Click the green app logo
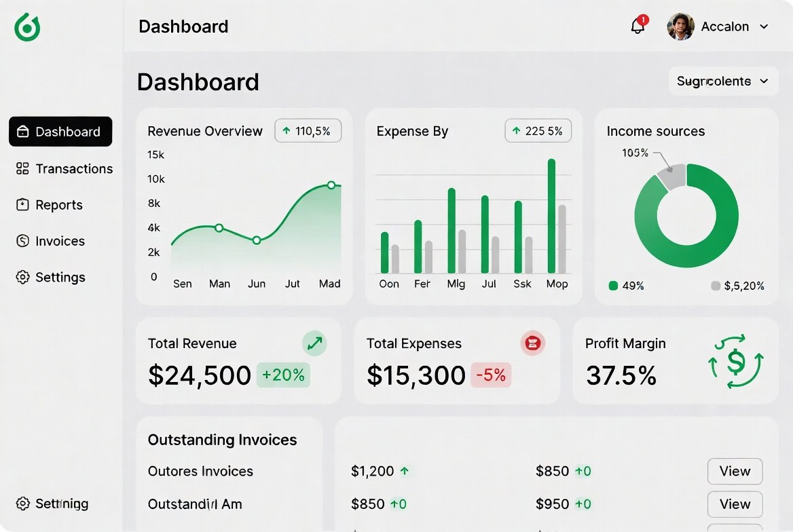Viewport: 793px width, 532px height. [x=27, y=27]
